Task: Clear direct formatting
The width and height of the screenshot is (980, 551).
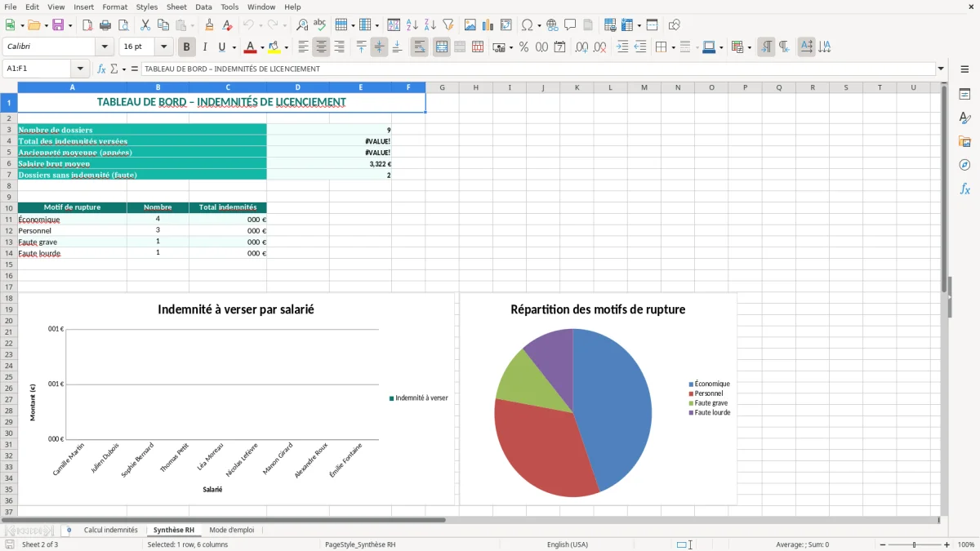Action: click(228, 25)
